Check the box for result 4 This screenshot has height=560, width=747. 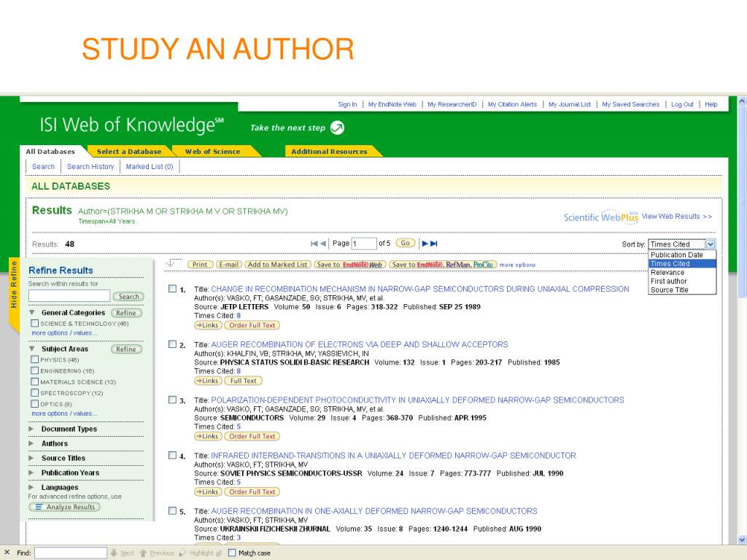(x=172, y=455)
